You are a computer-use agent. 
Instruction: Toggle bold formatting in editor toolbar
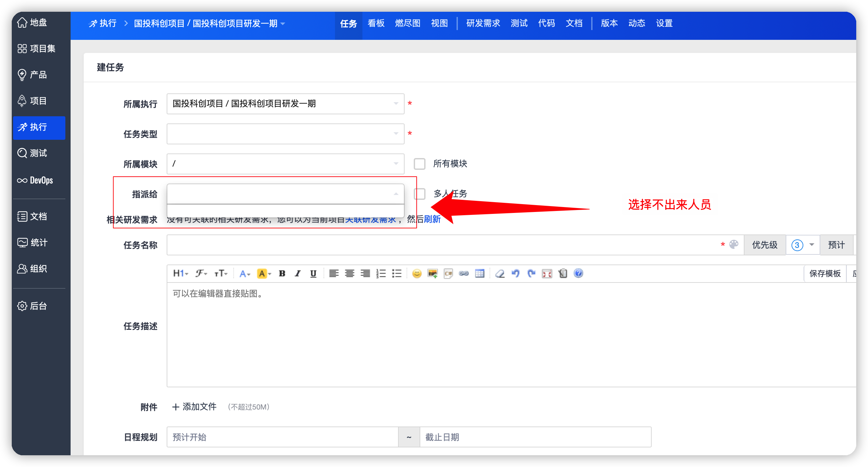pos(282,273)
